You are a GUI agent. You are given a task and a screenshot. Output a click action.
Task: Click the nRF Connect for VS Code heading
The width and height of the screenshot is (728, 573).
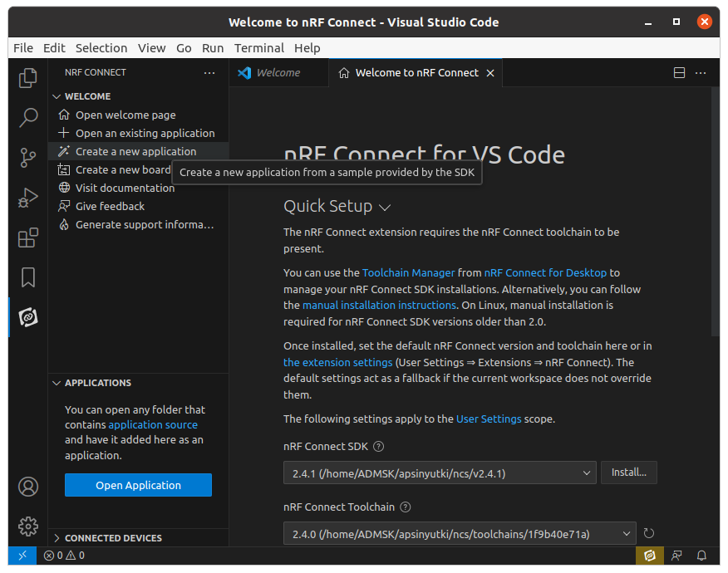[425, 154]
